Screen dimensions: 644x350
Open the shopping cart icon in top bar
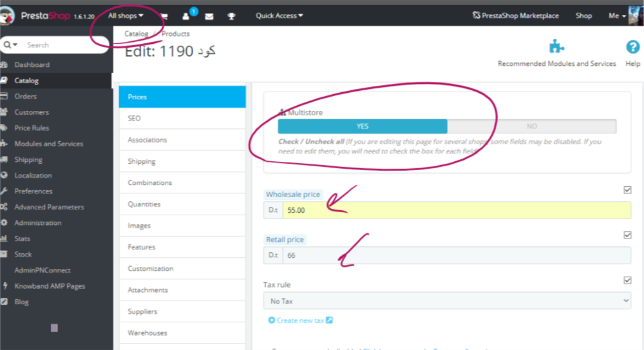click(x=164, y=17)
